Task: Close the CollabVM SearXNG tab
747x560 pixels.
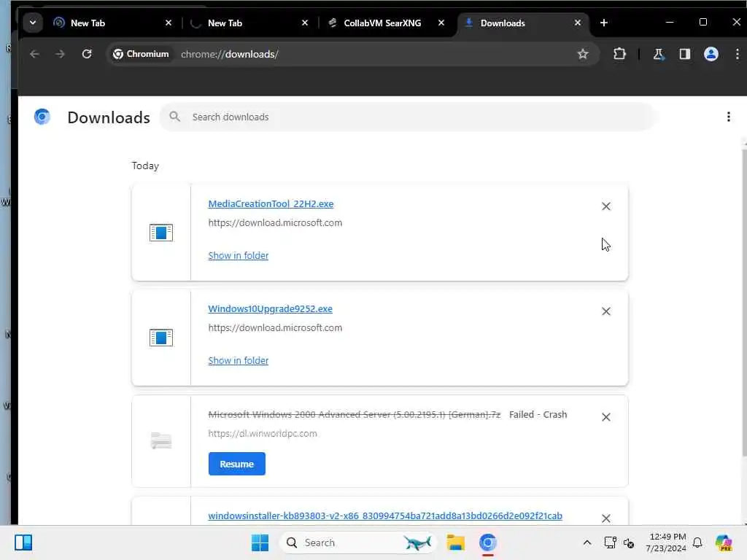Action: [441, 23]
